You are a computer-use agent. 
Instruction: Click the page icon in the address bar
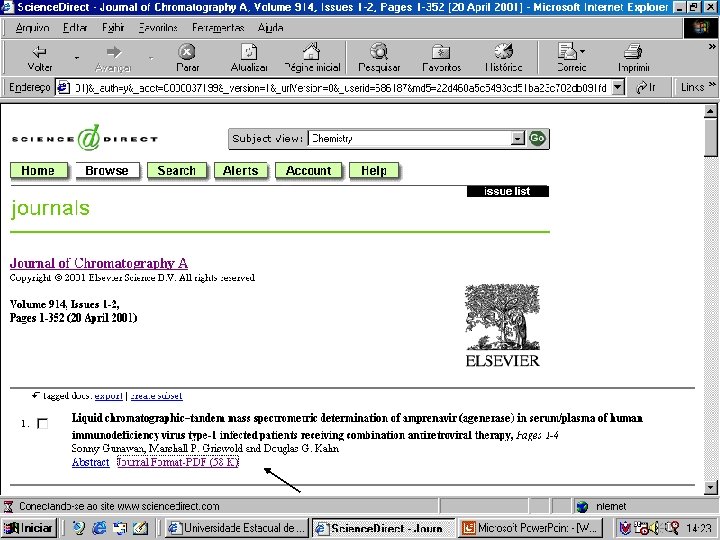click(63, 87)
